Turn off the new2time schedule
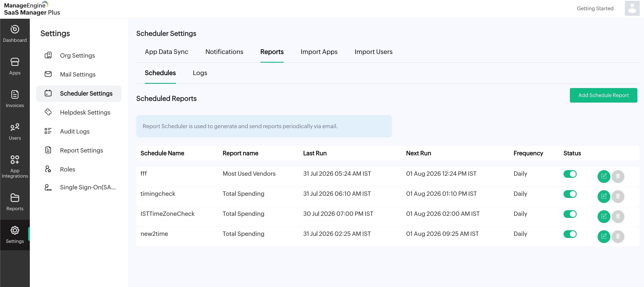The width and height of the screenshot is (644, 287). 570,234
